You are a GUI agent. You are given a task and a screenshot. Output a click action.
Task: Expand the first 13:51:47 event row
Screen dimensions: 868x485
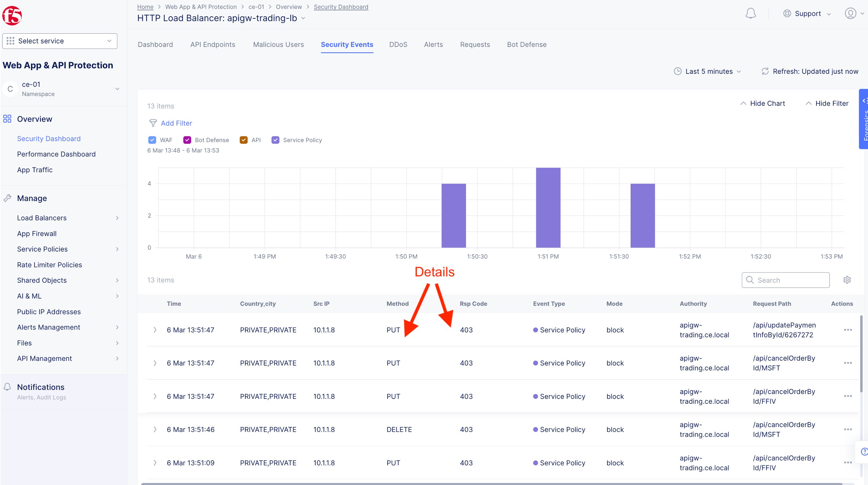pos(155,330)
